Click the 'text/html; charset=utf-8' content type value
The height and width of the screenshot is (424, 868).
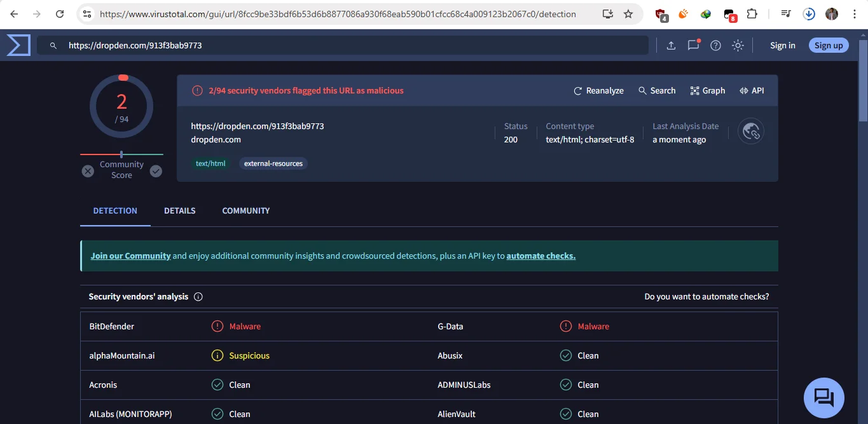pyautogui.click(x=590, y=140)
